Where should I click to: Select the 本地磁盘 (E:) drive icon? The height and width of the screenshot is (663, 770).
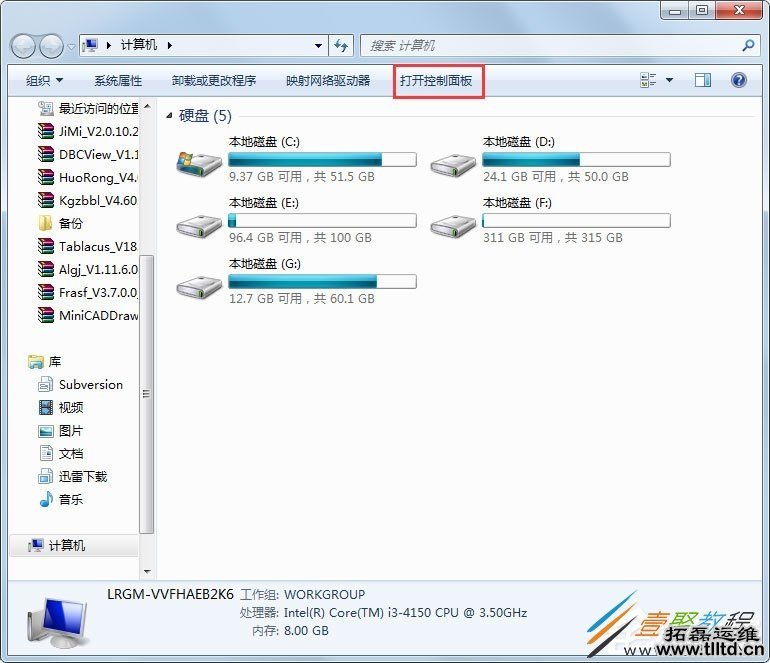pyautogui.click(x=199, y=225)
